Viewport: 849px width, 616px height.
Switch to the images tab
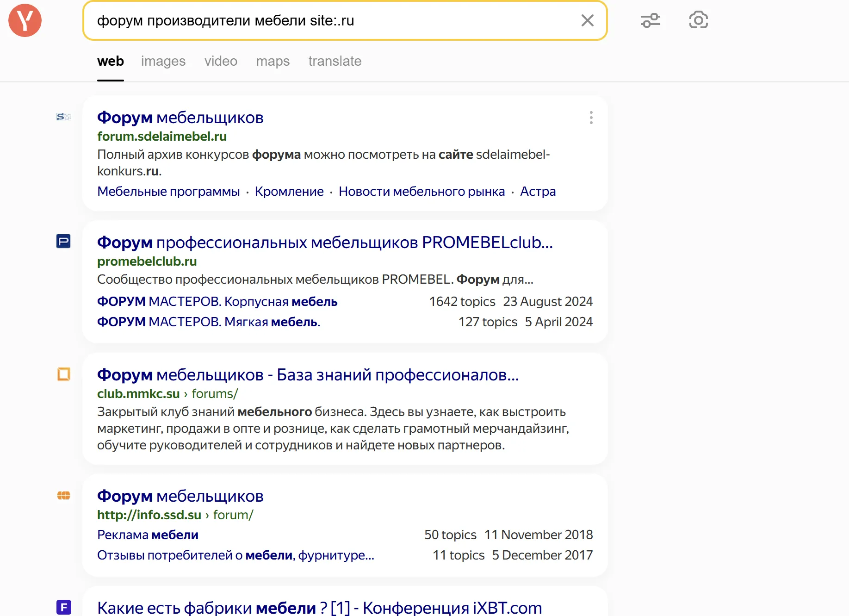163,61
